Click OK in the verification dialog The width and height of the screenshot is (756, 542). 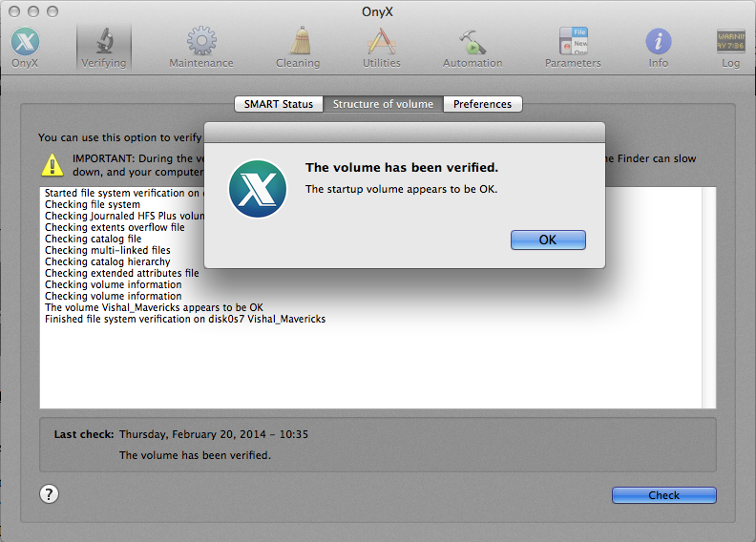tap(548, 240)
